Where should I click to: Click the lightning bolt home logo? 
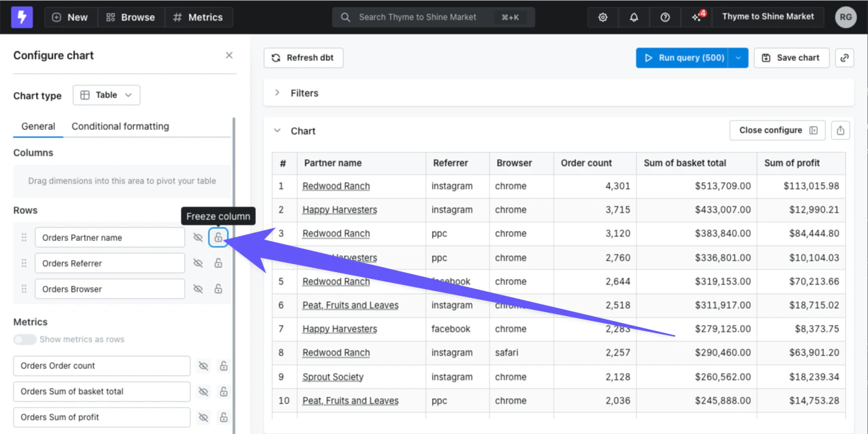pyautogui.click(x=22, y=17)
